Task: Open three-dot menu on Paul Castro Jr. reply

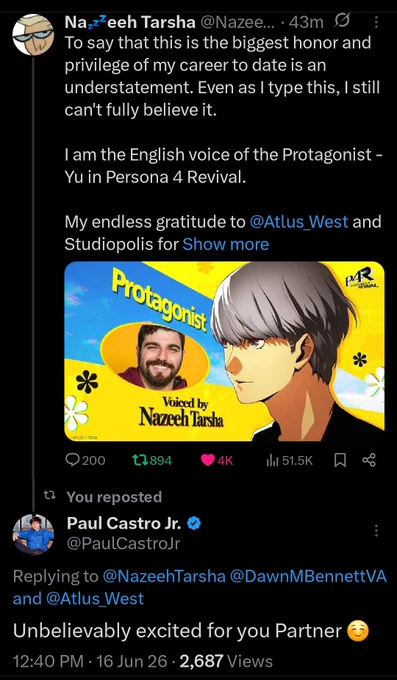Action: click(376, 530)
